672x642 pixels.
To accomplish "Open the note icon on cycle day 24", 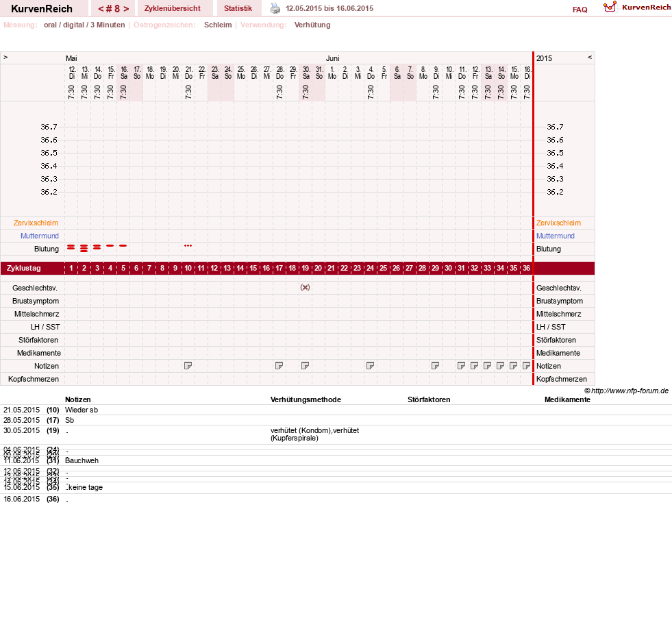I will [371, 366].
